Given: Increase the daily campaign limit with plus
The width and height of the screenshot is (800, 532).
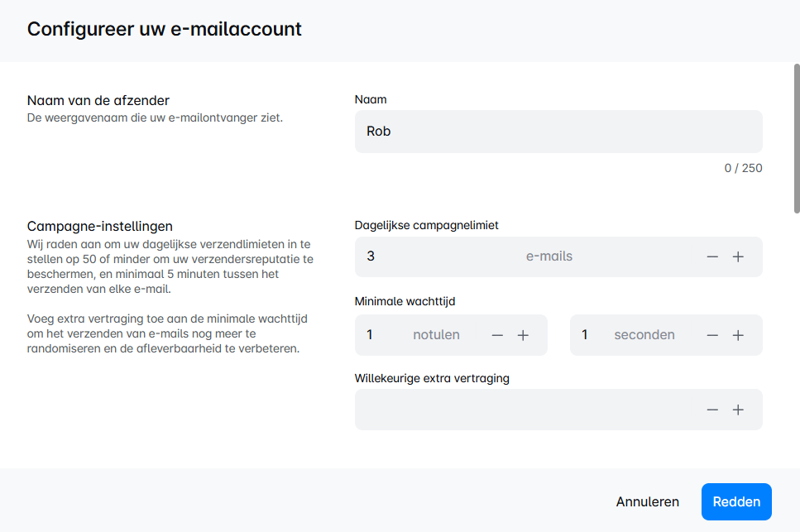Looking at the screenshot, I should [738, 256].
